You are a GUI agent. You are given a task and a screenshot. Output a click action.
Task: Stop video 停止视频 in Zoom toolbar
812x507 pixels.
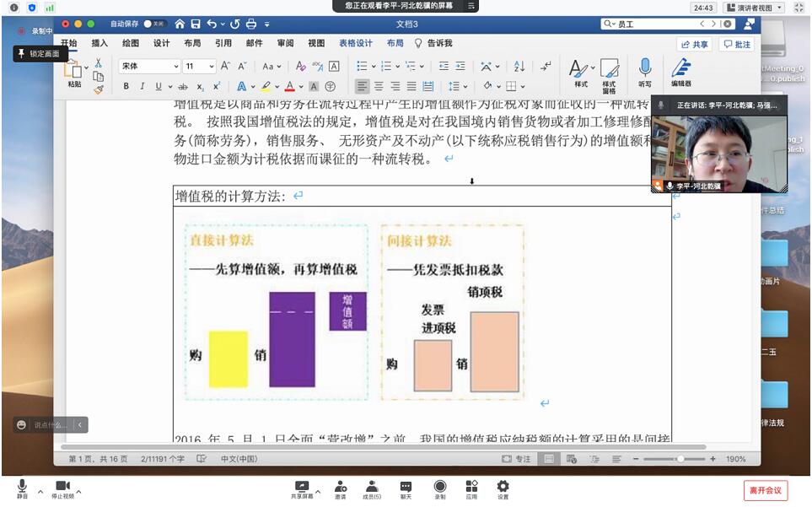click(x=62, y=489)
